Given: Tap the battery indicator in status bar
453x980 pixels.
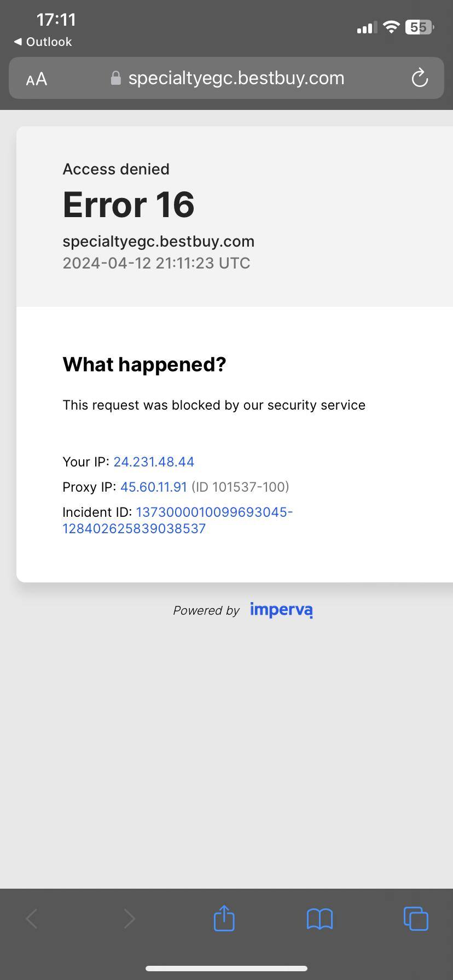Looking at the screenshot, I should tap(419, 27).
